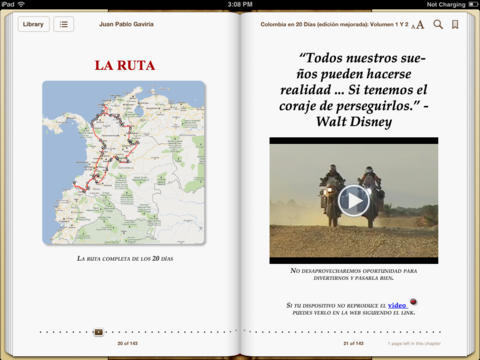Open the table of contents list
480x360 pixels.
point(64,24)
